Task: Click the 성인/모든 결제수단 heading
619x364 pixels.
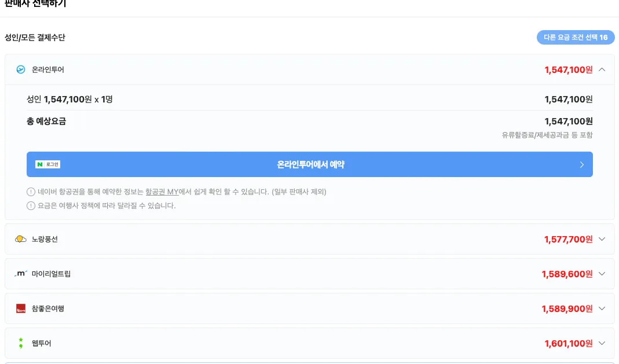Action: click(x=35, y=38)
